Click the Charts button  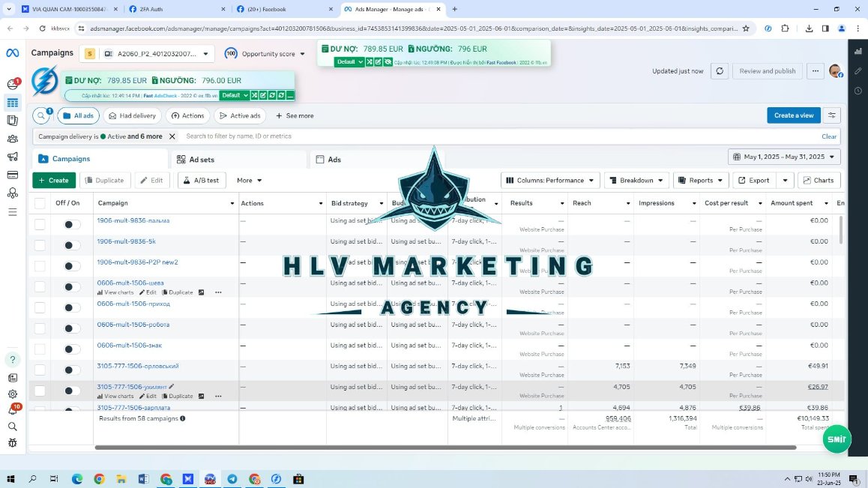(x=819, y=180)
